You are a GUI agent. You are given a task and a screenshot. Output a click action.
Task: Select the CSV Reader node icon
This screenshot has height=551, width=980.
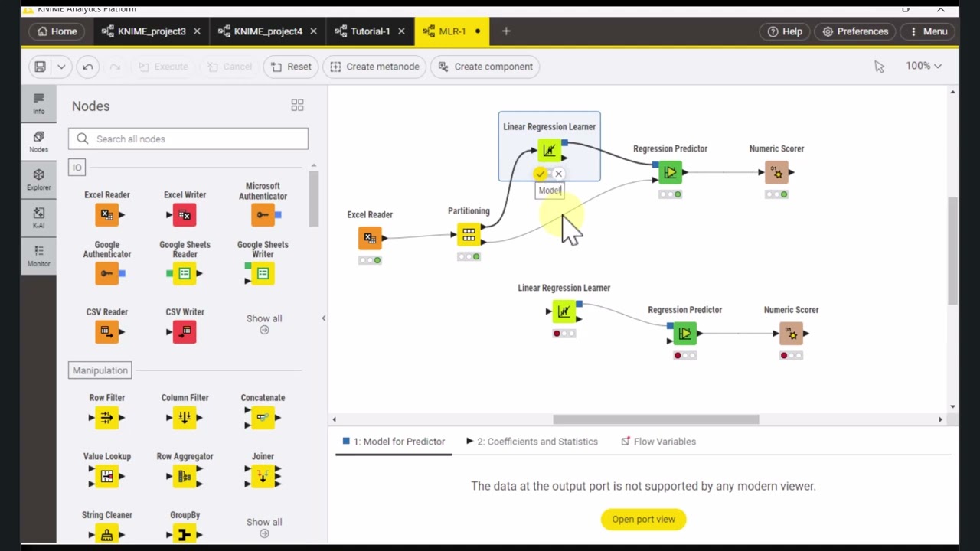(x=107, y=331)
